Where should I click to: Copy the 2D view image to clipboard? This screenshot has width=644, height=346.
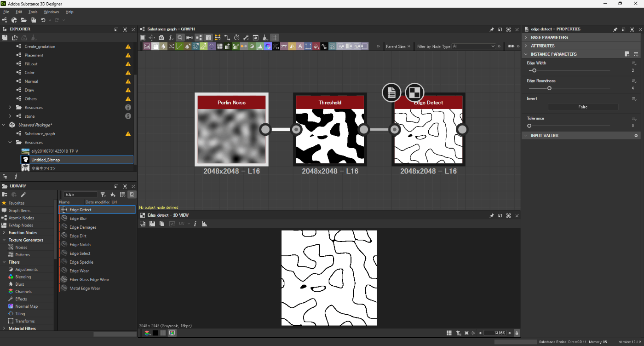coord(162,224)
